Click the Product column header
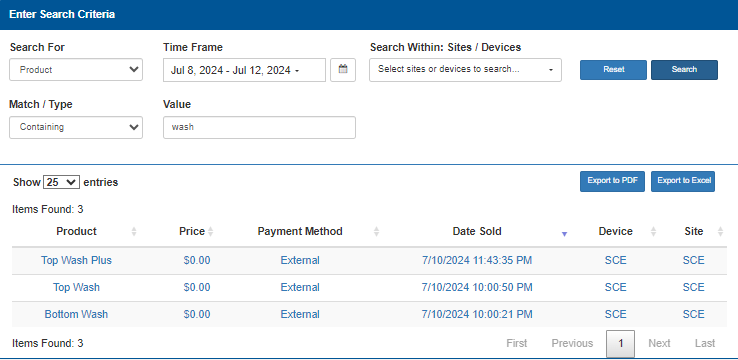This screenshot has height=360, width=738. pyautogui.click(x=76, y=232)
